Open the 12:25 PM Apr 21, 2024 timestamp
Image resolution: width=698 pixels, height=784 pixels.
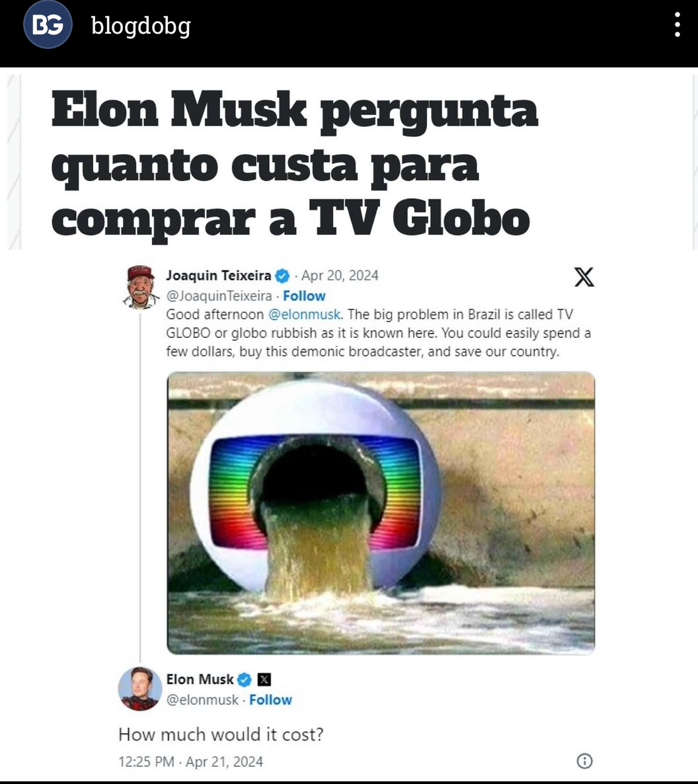[x=190, y=762]
